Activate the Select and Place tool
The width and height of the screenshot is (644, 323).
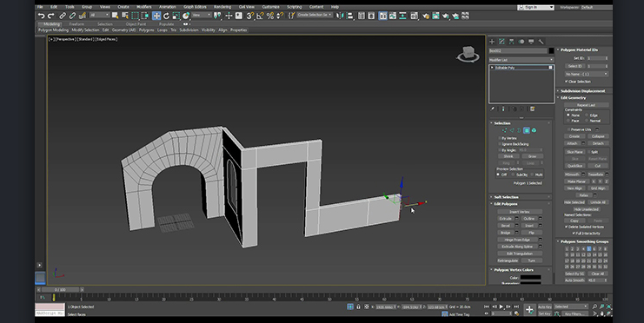[186, 16]
